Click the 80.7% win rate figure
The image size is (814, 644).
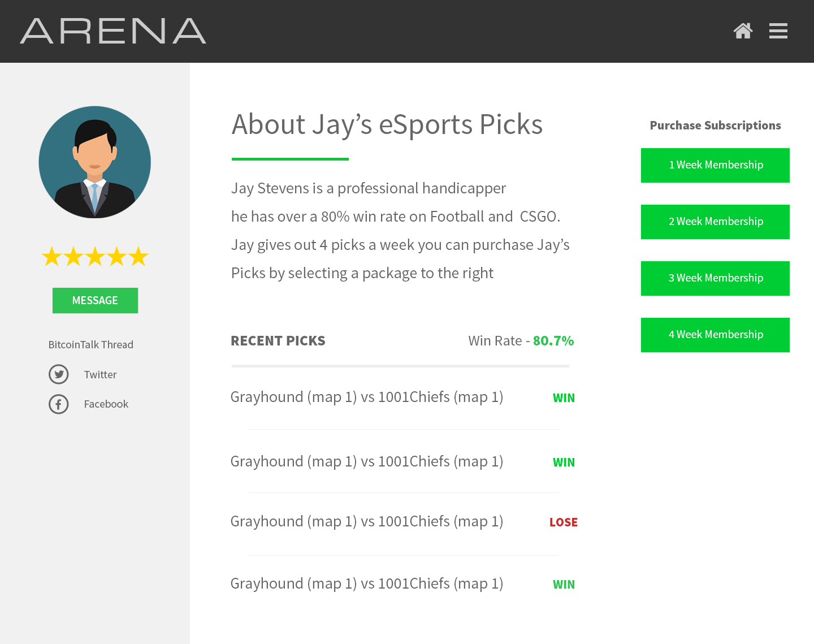click(553, 341)
